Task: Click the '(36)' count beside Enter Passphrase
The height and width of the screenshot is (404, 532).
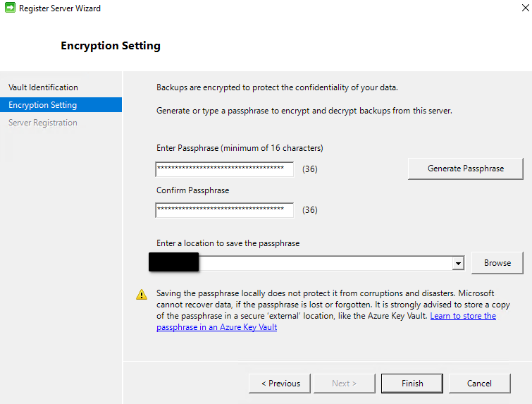Action: click(x=310, y=169)
